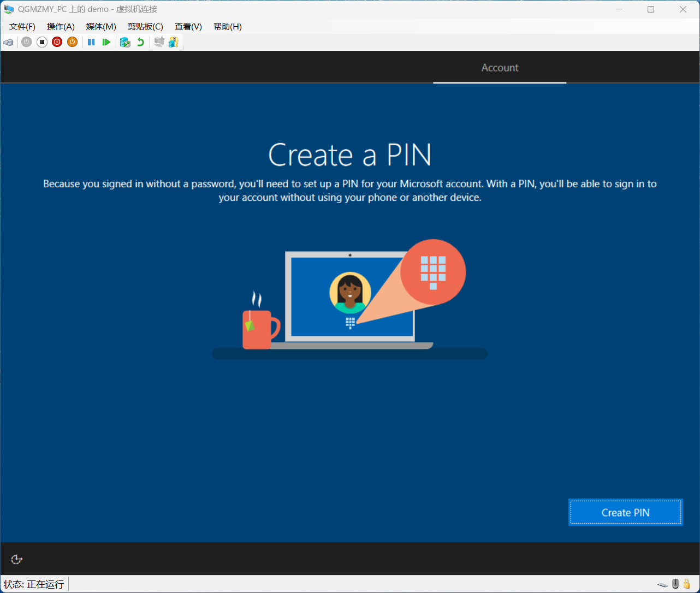
Task: Click the VM connection title bar icon
Action: coord(9,9)
